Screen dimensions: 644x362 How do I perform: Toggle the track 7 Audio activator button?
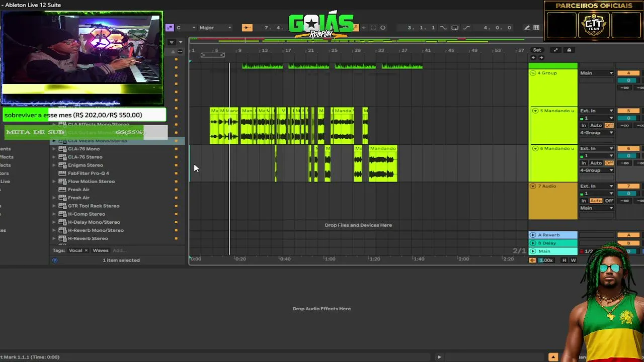628,187
